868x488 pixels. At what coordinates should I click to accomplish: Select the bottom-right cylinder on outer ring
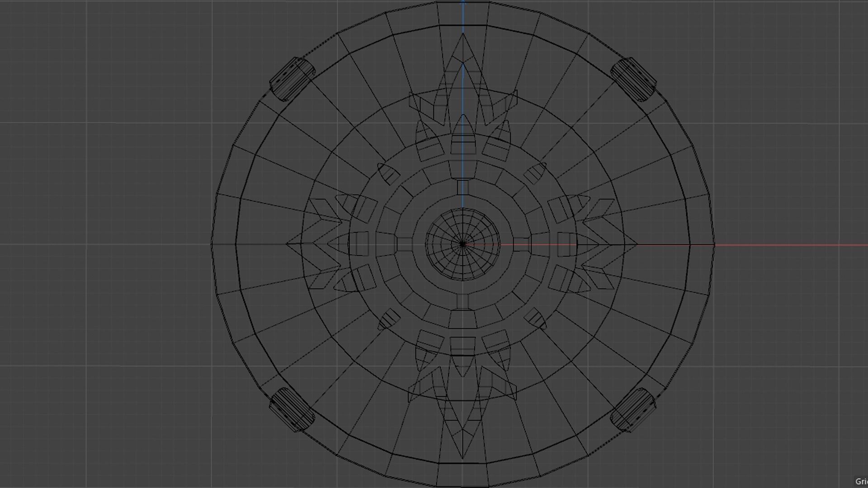coord(633,409)
